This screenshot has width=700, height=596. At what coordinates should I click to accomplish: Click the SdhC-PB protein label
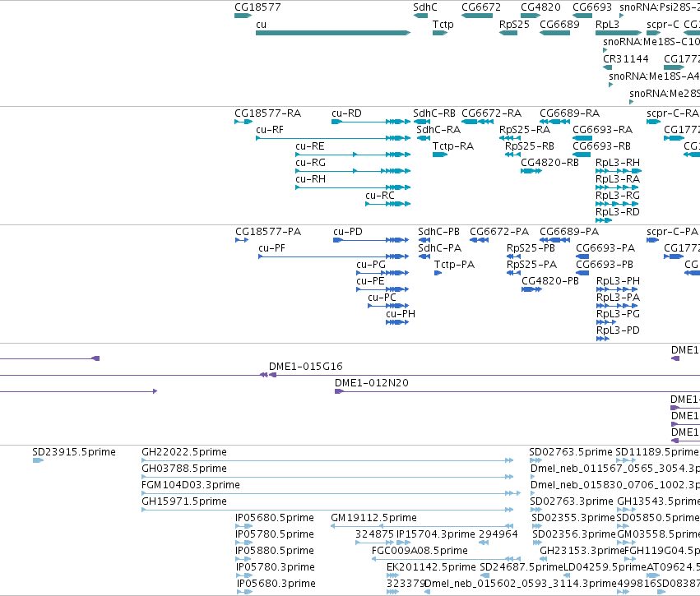point(438,232)
